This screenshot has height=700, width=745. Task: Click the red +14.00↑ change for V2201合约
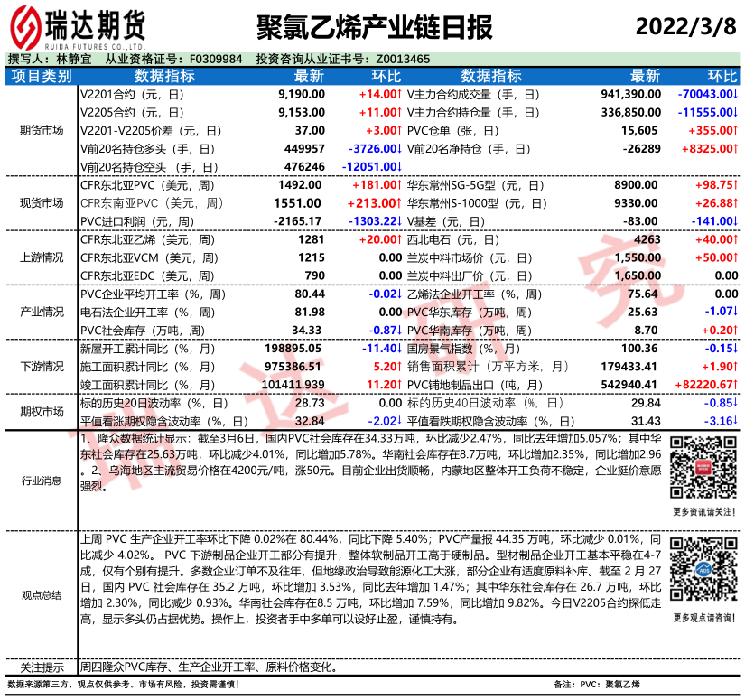[x=379, y=94]
